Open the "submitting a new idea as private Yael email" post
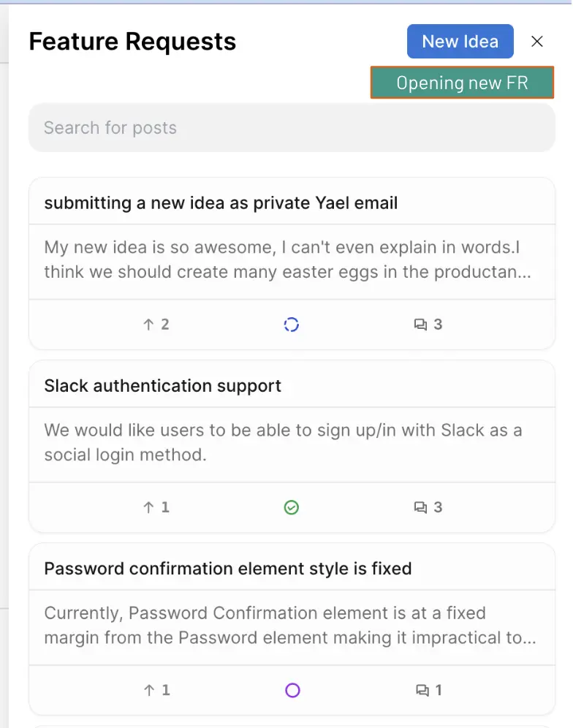This screenshot has width=573, height=728. tap(221, 202)
